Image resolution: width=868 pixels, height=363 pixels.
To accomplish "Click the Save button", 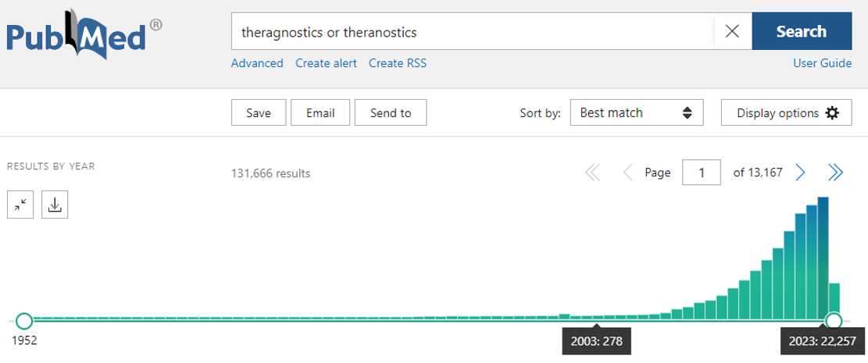I will pos(259,113).
